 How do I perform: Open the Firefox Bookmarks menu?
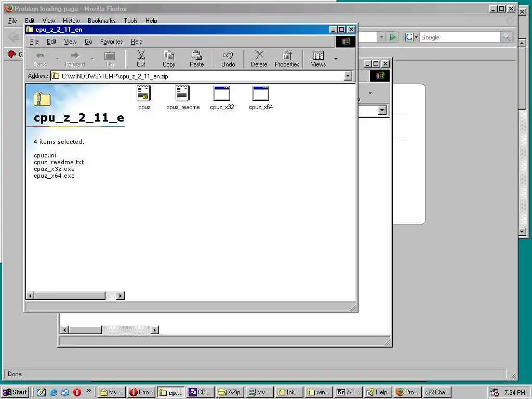[101, 21]
